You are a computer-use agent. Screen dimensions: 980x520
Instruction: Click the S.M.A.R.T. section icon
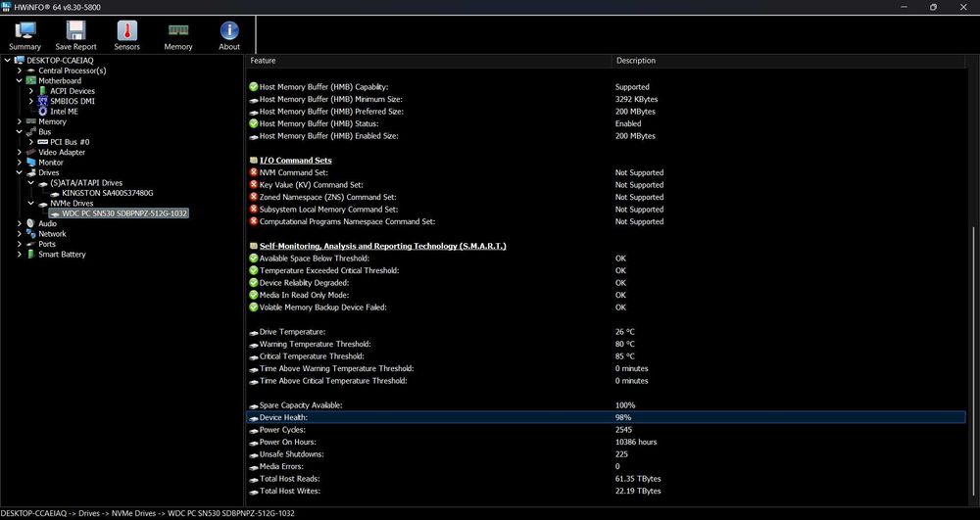(x=253, y=246)
